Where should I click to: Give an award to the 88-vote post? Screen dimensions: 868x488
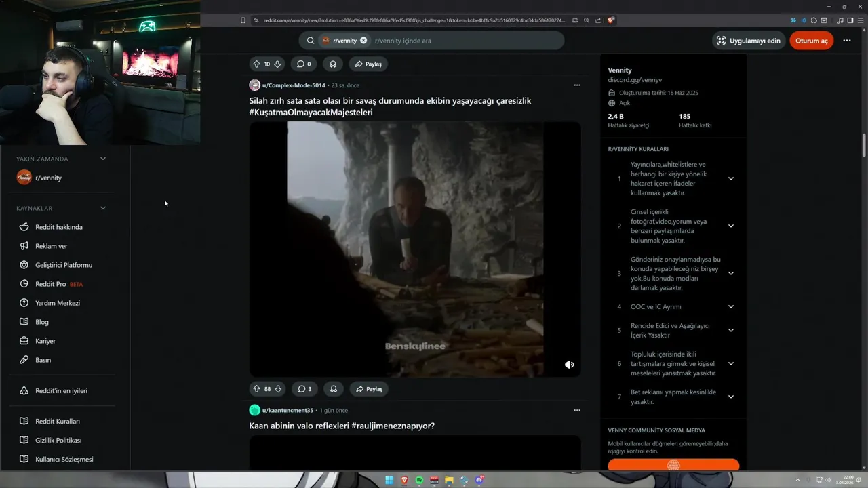pos(333,389)
